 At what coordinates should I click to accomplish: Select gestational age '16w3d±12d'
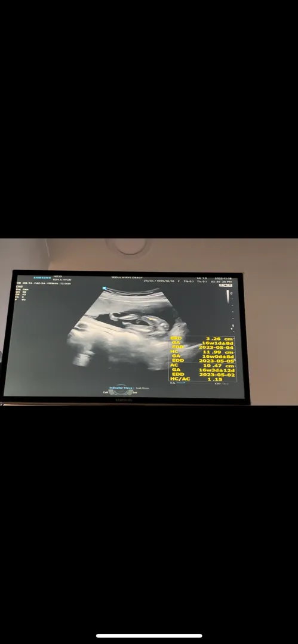pyautogui.click(x=217, y=370)
